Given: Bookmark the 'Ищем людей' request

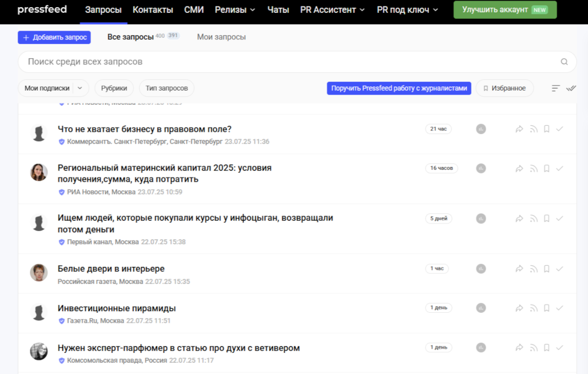Looking at the screenshot, I should pos(547,218).
